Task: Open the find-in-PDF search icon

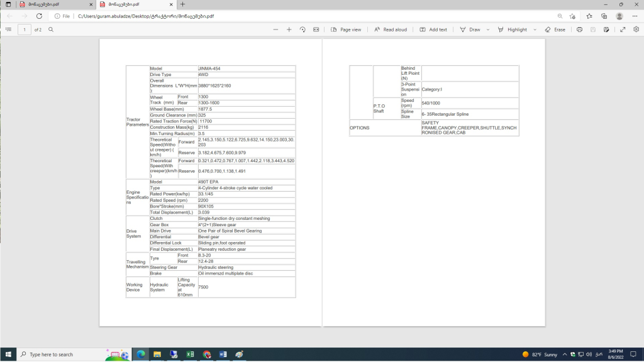Action: point(51,30)
